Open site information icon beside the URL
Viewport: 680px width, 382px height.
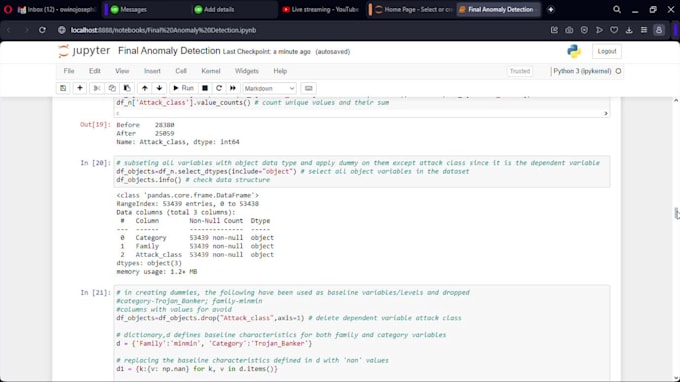point(62,30)
